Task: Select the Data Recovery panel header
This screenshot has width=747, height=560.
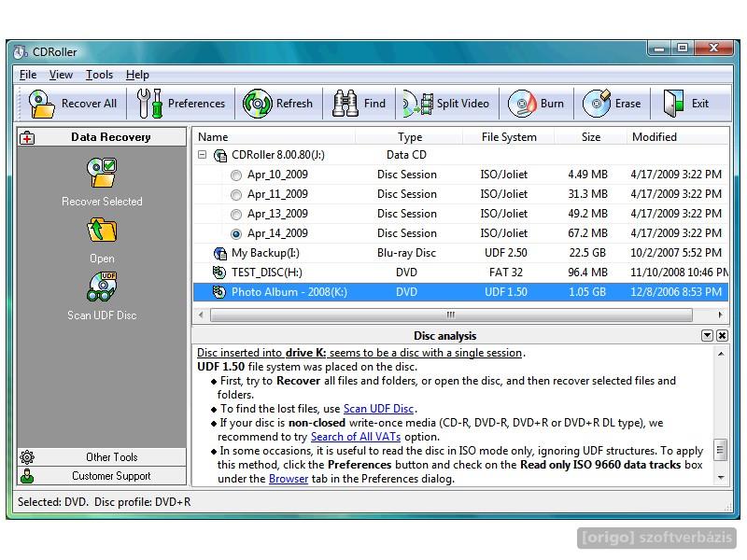Action: coord(102,137)
